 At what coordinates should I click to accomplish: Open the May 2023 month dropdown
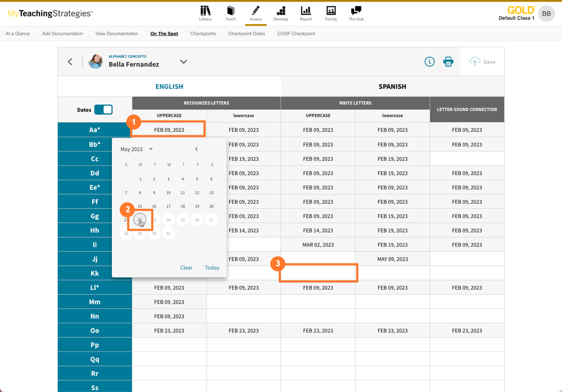[x=135, y=149]
